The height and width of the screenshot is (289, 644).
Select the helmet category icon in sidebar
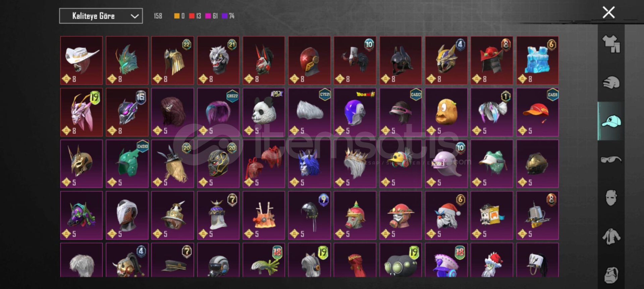[611, 83]
